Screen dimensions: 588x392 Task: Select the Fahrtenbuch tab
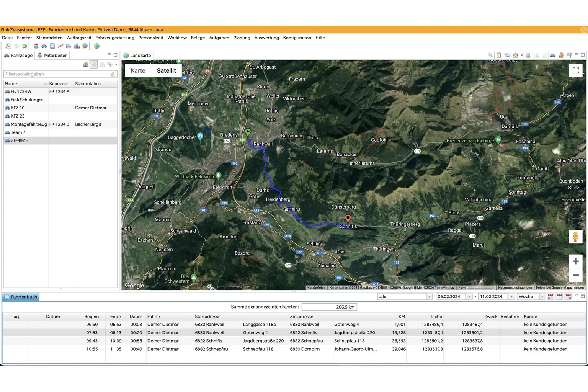coord(20,297)
